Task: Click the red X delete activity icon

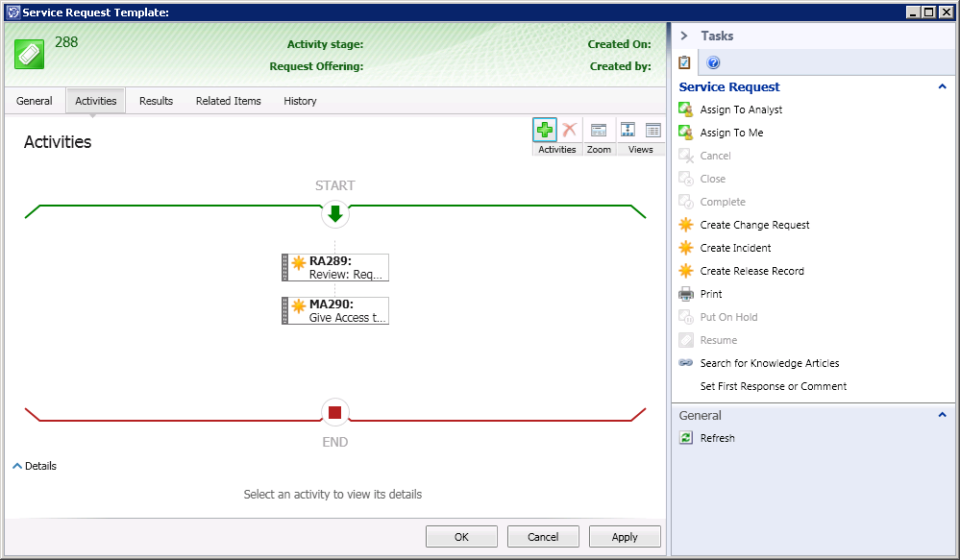Action: [570, 131]
